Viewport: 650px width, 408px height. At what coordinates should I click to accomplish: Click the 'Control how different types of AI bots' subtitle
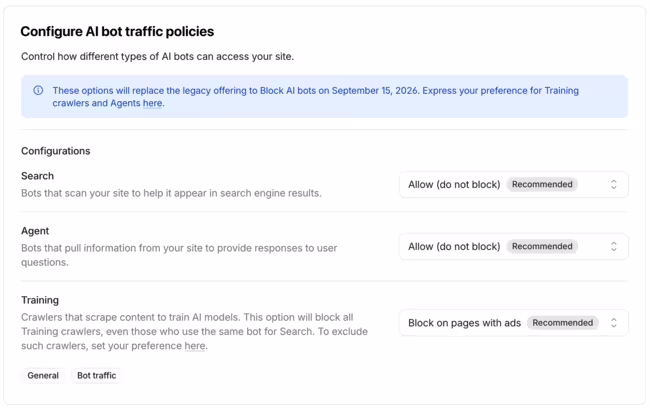[158, 56]
